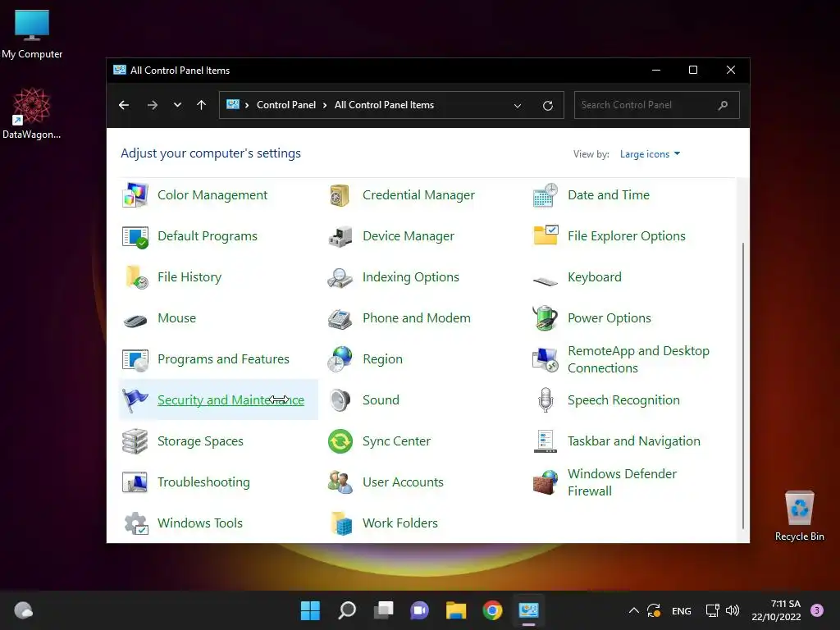
Task: Refresh the Control Panel view
Action: click(x=547, y=106)
